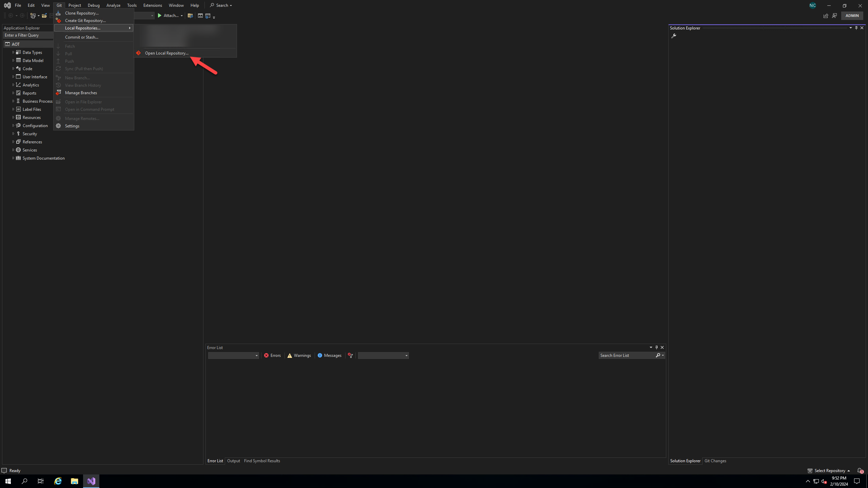Open the Live Share icon

coord(826,16)
